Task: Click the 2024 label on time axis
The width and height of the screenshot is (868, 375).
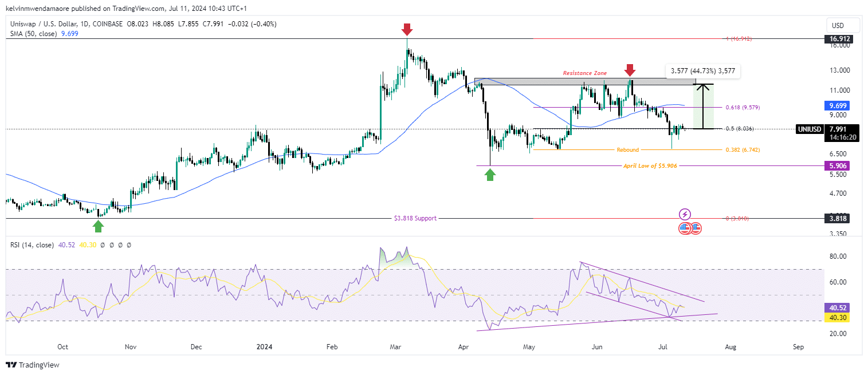Action: (264, 347)
